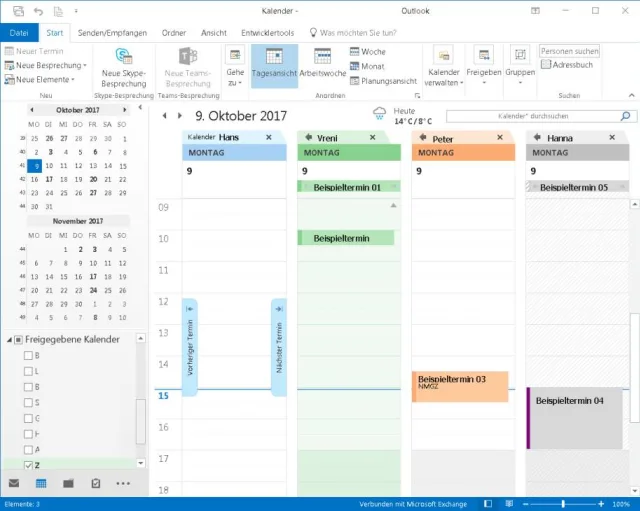Open Neue Besprechung dropdown
The image size is (640, 511).
(x=45, y=65)
